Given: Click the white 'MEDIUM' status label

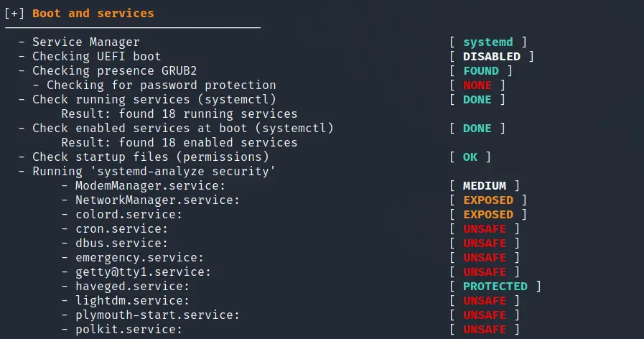Looking at the screenshot, I should coord(485,186).
